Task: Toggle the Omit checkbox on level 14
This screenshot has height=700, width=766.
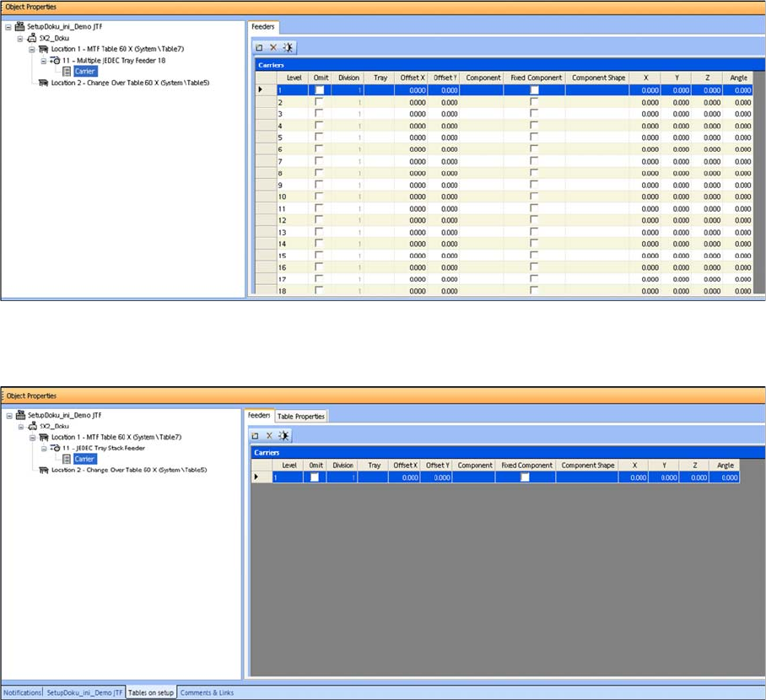Action: pos(319,244)
